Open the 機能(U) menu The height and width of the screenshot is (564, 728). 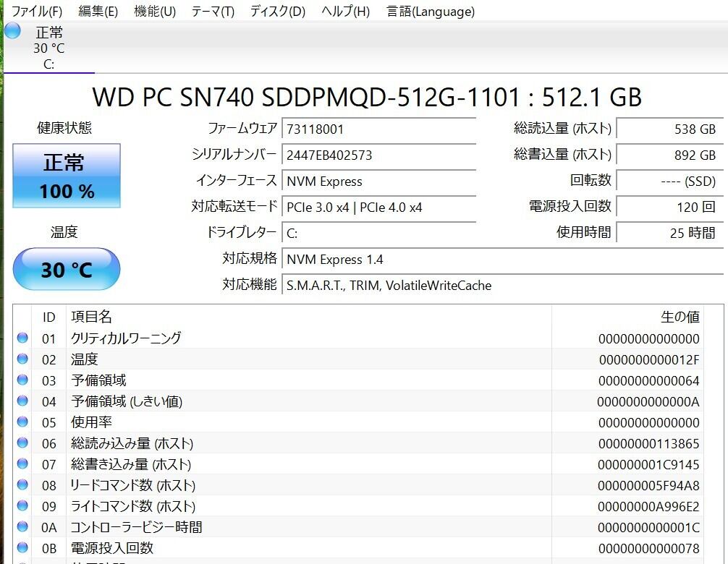coord(155,12)
